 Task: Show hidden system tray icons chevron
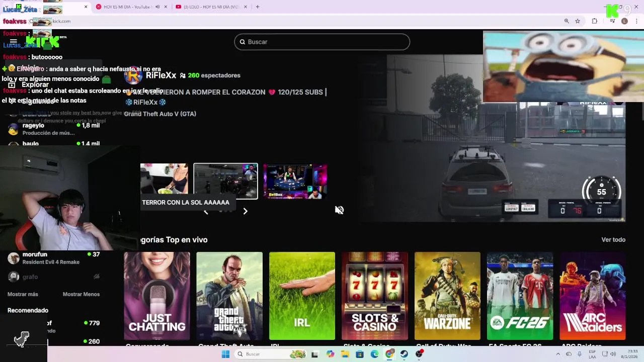[x=557, y=354]
